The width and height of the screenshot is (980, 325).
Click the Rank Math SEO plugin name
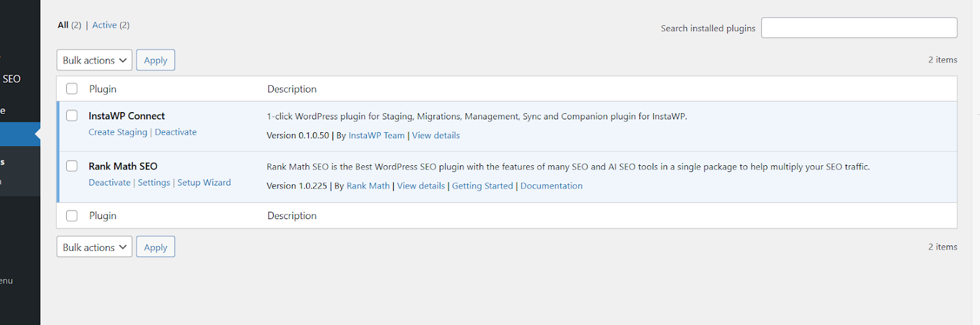[x=123, y=166]
